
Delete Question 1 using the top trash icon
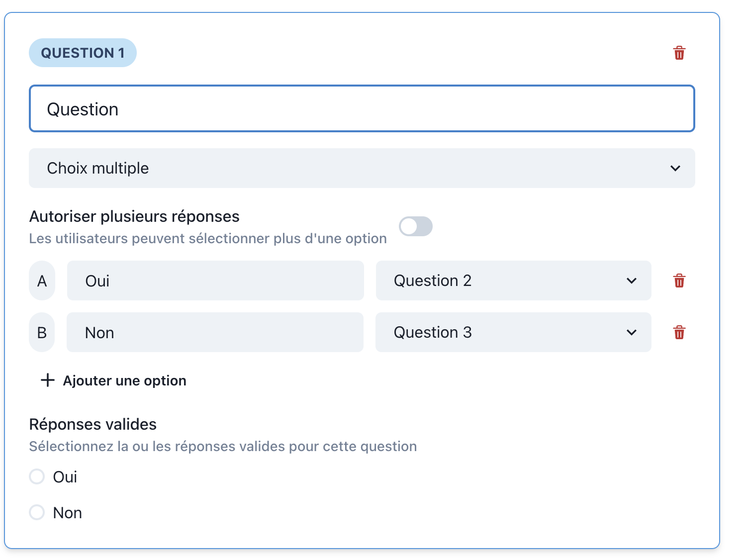[x=679, y=53]
